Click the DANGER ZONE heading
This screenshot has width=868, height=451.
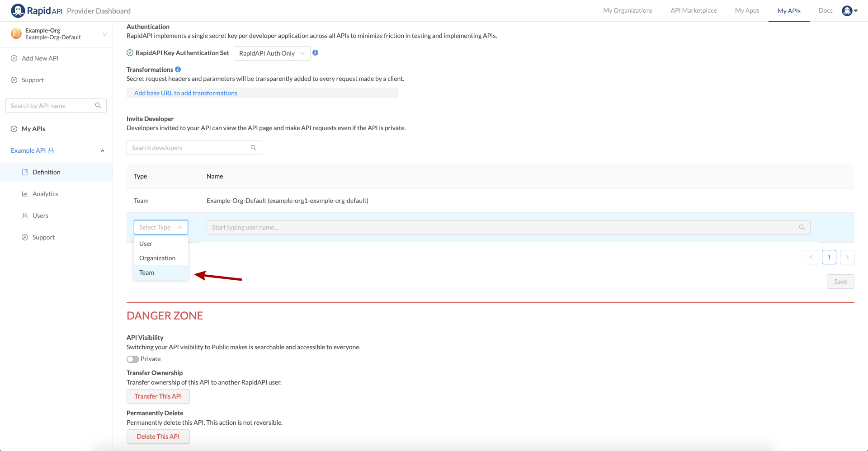pos(165,315)
